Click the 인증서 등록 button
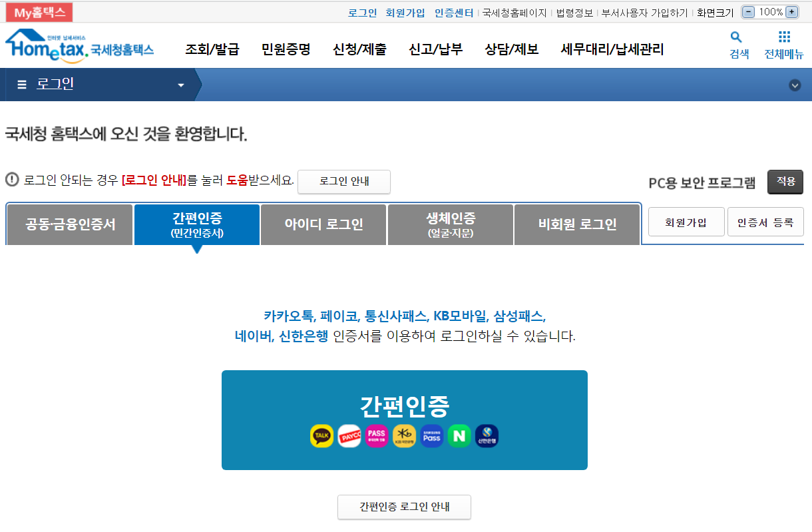Image resolution: width=812 pixels, height=532 pixels. point(765,222)
